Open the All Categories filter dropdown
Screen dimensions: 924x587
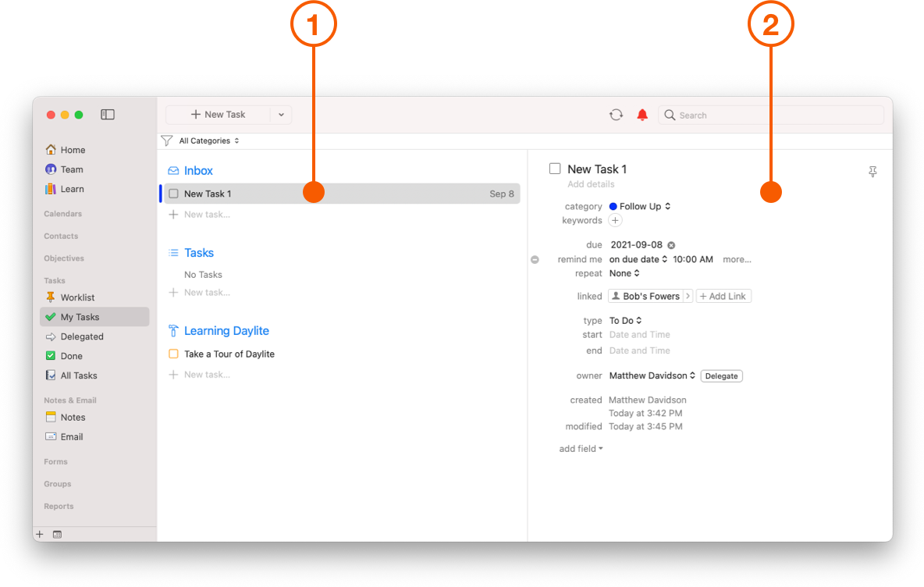coord(201,141)
